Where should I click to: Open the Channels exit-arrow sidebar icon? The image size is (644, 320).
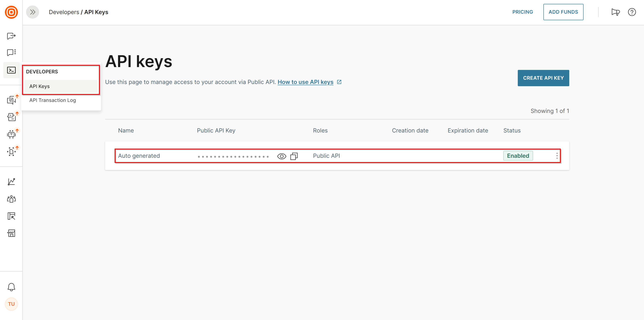click(11, 36)
